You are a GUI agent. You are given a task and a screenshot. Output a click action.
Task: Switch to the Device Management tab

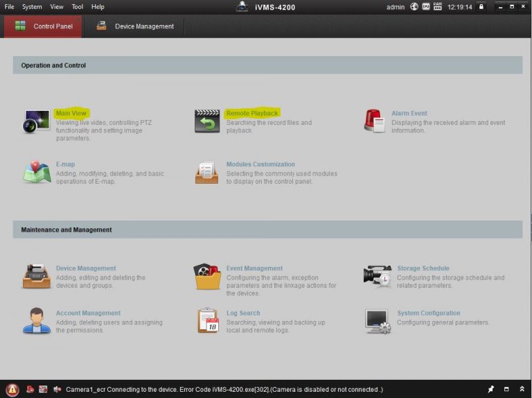[x=134, y=26]
